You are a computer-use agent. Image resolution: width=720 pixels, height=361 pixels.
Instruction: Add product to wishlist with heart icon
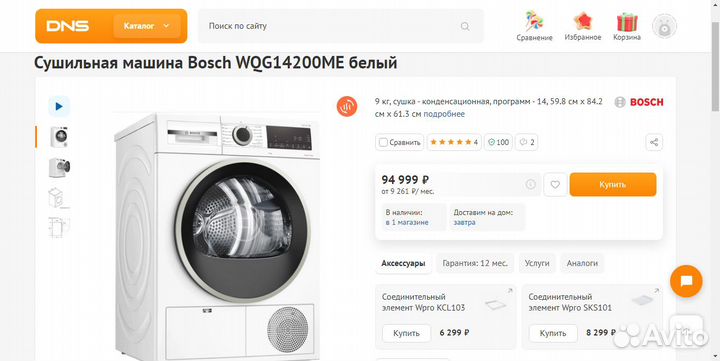click(x=555, y=185)
